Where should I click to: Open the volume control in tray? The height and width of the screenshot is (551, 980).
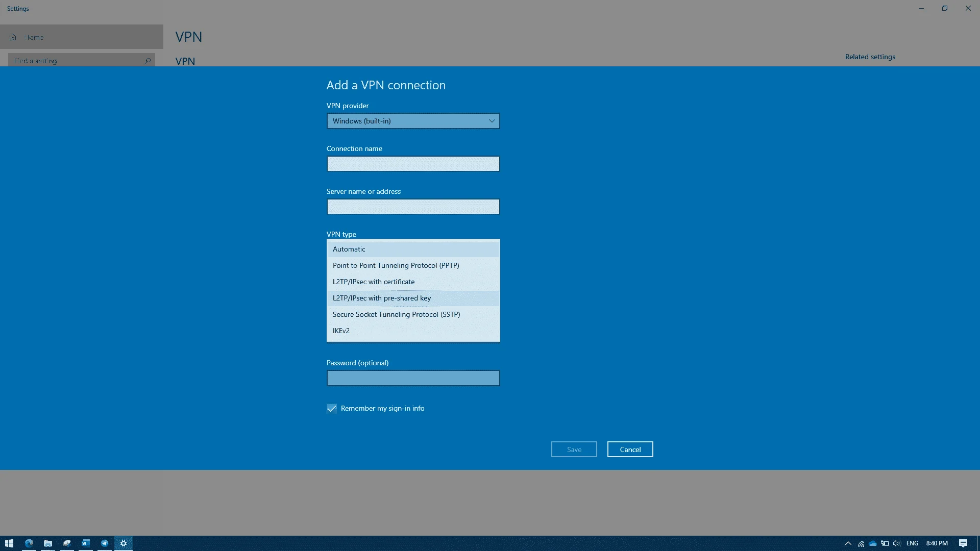(897, 543)
